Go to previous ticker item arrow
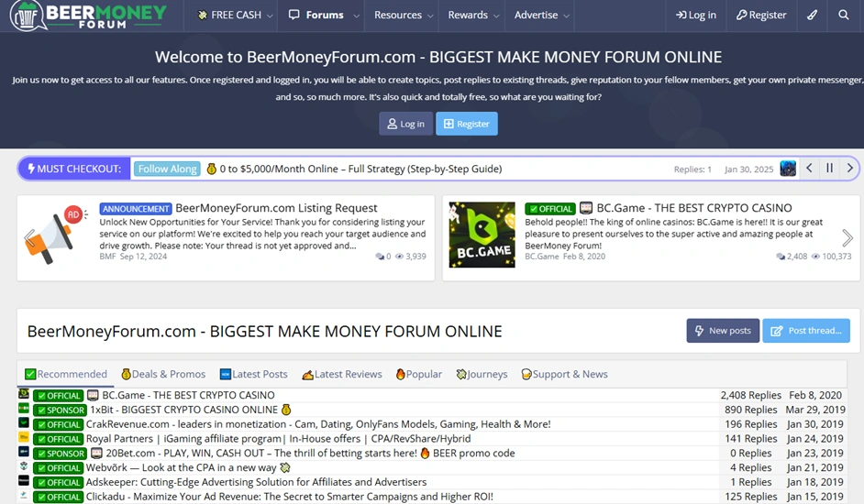 [809, 169]
